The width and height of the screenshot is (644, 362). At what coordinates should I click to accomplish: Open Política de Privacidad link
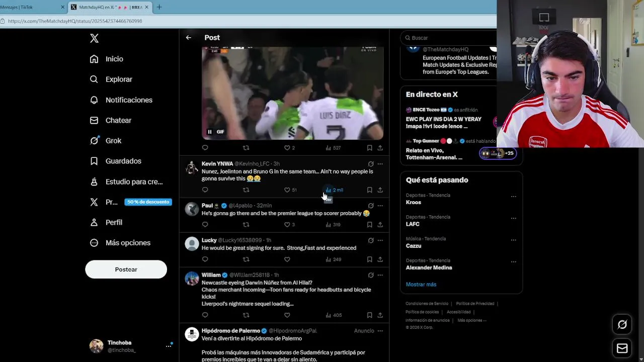[x=475, y=304]
